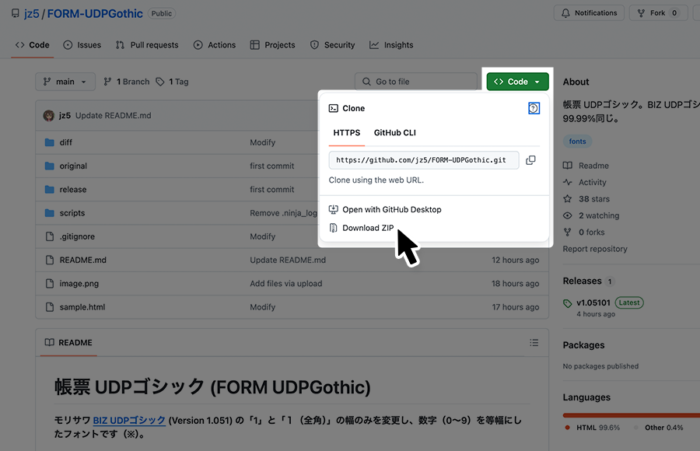Open the 1 Branch link
Screen dimensions: 700x451
126,82
